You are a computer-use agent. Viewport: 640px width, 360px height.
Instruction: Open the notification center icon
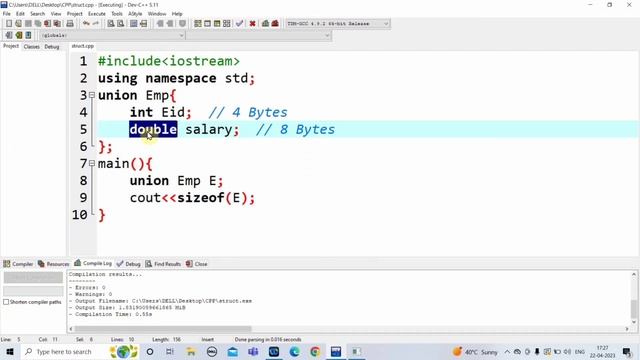pos(627,351)
